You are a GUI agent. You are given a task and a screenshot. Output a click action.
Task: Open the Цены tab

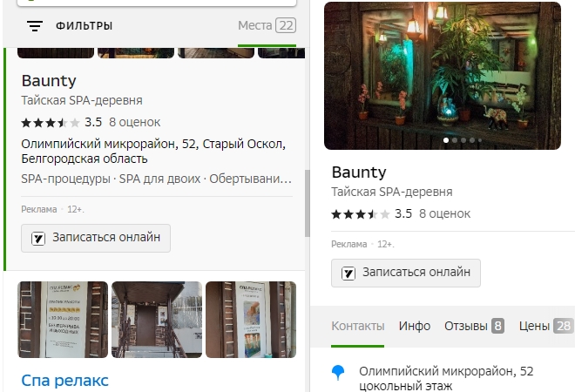[x=534, y=326]
